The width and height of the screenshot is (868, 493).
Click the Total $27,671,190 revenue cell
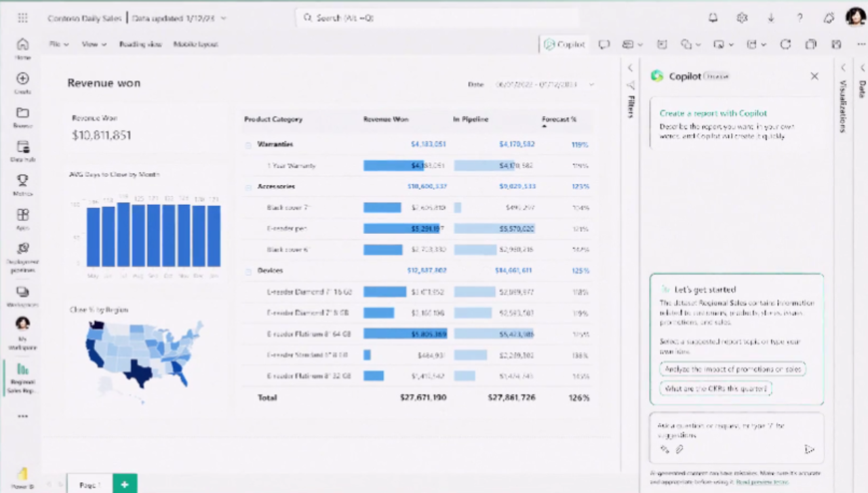423,397
